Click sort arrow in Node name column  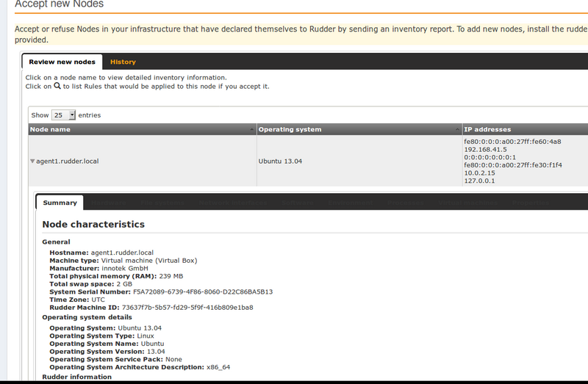(252, 129)
